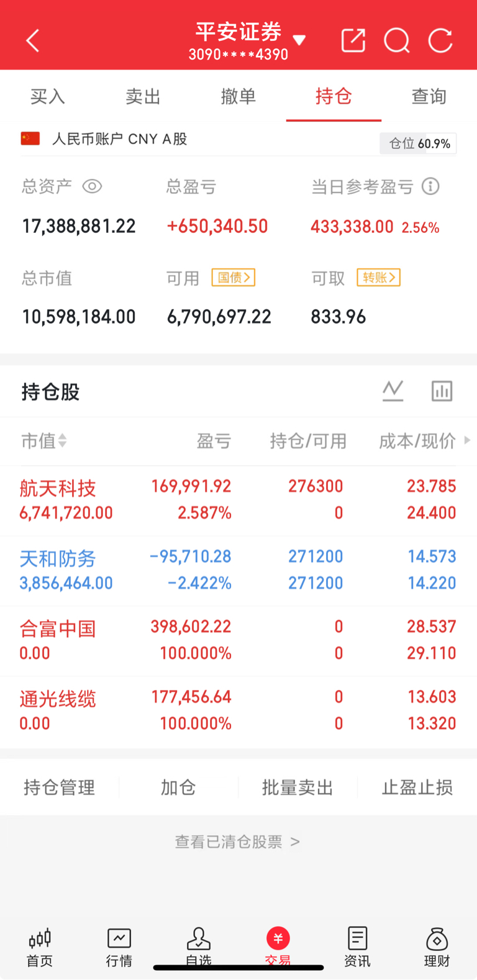Viewport: 477px width, 980px height.
Task: Refresh account data with refresh icon
Action: pyautogui.click(x=440, y=41)
